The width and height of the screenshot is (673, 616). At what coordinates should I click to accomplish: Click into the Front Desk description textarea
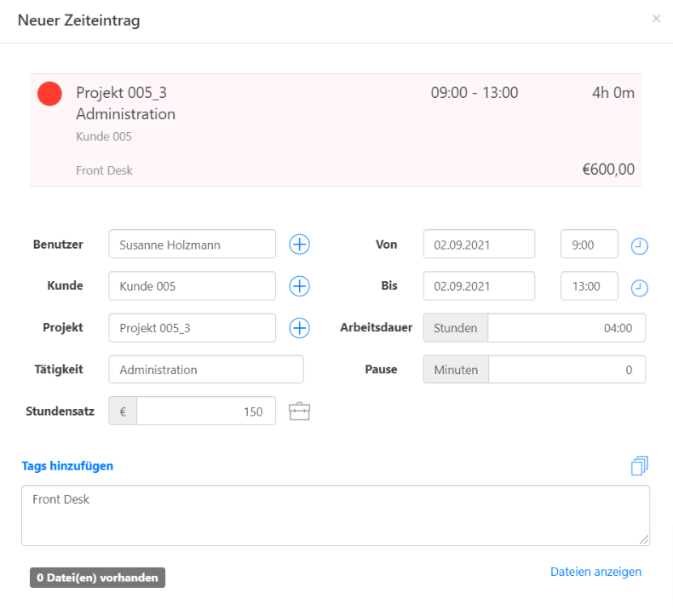point(336,515)
